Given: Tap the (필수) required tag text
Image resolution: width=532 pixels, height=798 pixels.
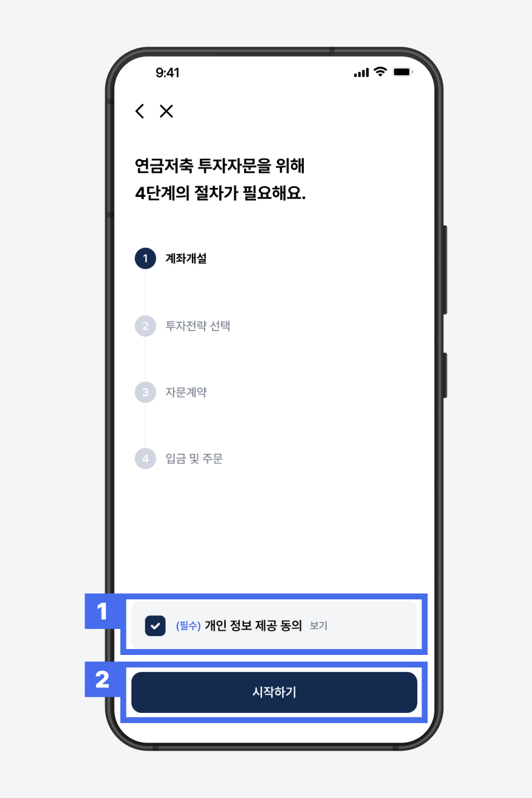Looking at the screenshot, I should [x=189, y=625].
